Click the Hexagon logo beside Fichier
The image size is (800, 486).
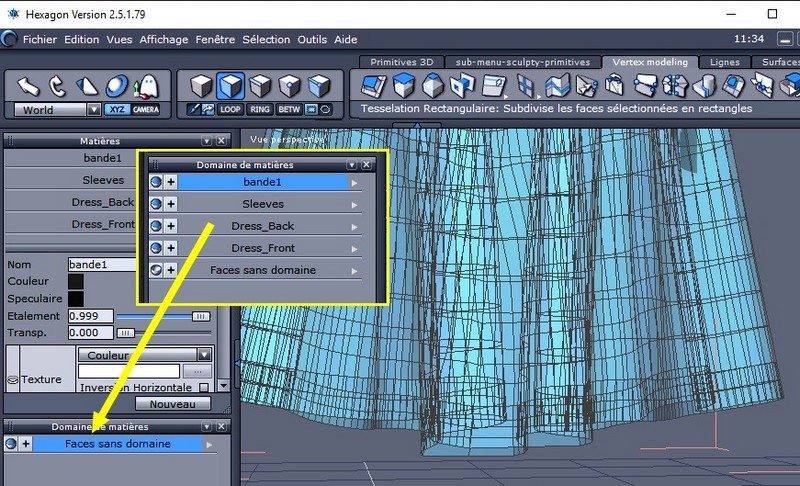[9, 39]
